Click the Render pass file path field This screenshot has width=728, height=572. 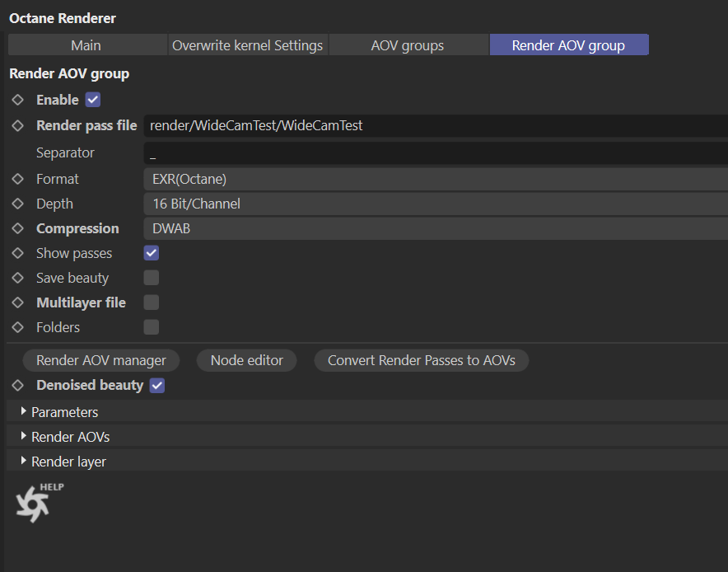(x=435, y=126)
